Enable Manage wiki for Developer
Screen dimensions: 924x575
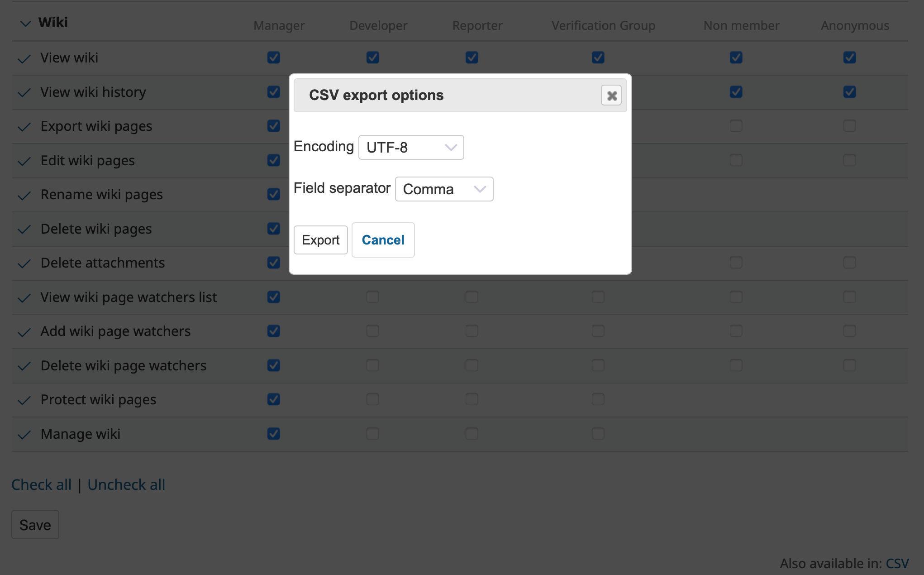(x=372, y=434)
